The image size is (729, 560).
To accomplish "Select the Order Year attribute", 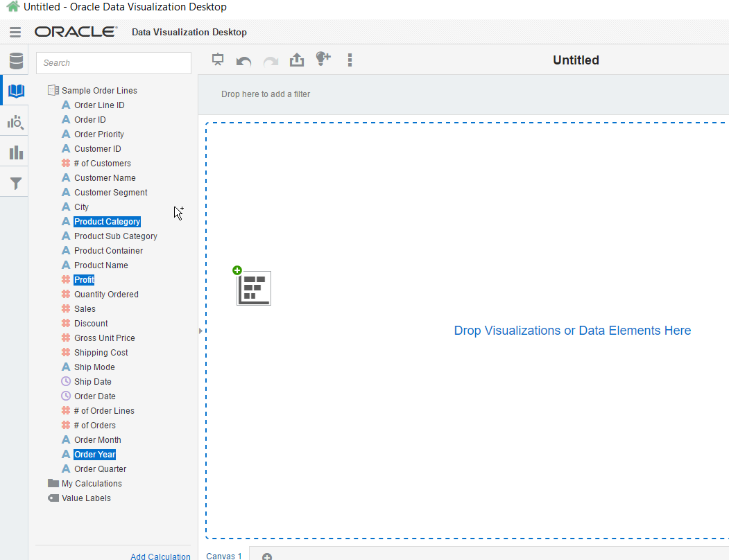I will coord(94,454).
